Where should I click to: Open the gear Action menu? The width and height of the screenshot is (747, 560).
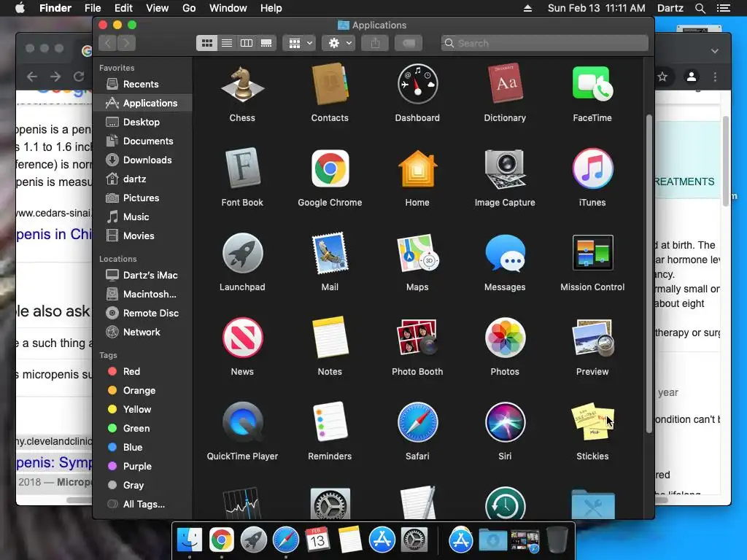click(339, 43)
